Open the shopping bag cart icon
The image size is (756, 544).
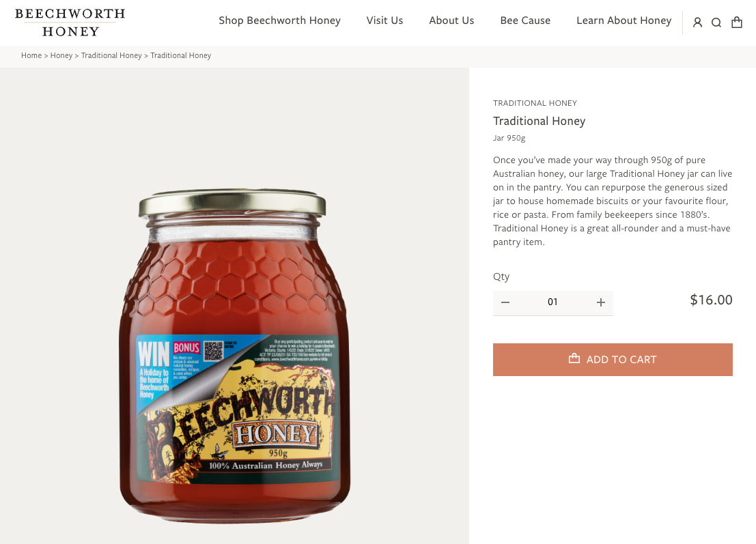click(x=737, y=23)
